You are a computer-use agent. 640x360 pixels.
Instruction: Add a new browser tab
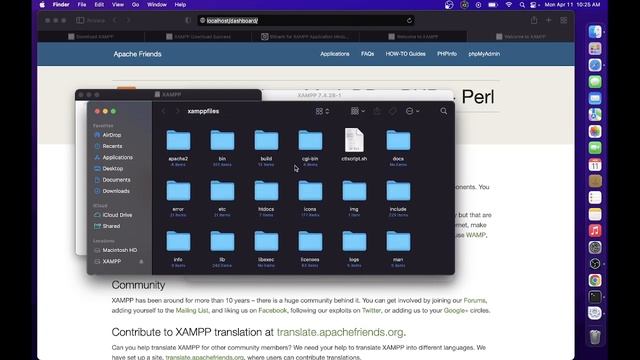549,20
